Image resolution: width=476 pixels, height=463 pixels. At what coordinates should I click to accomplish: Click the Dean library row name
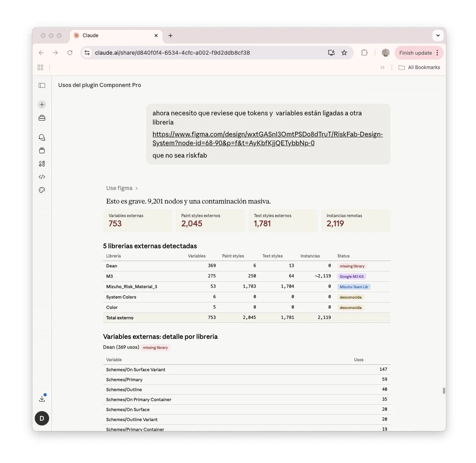[x=111, y=266]
